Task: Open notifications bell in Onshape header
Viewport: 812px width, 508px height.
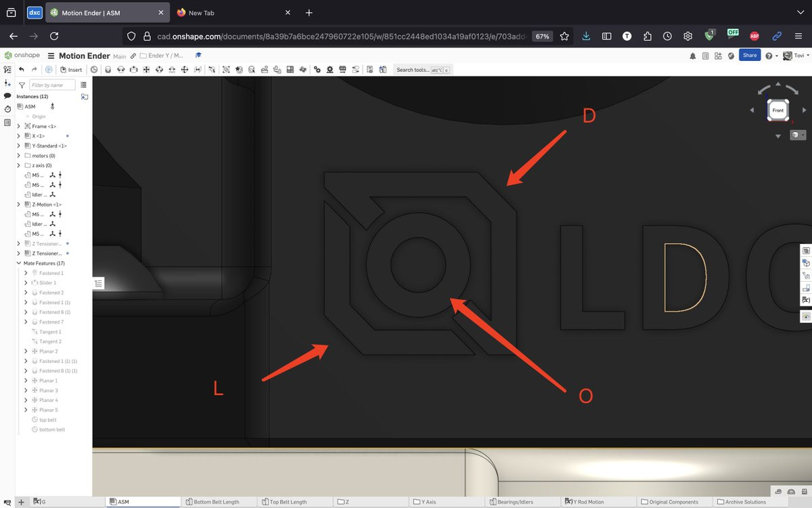Action: click(693, 56)
